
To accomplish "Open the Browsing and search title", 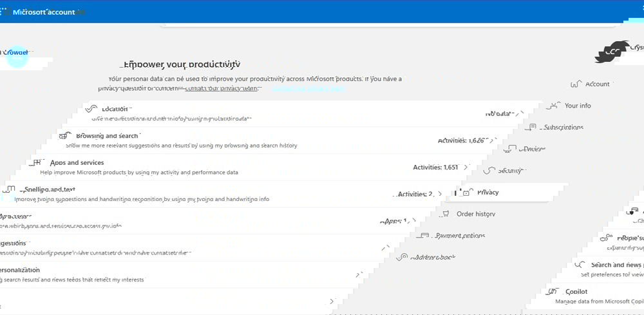I will coord(108,135).
